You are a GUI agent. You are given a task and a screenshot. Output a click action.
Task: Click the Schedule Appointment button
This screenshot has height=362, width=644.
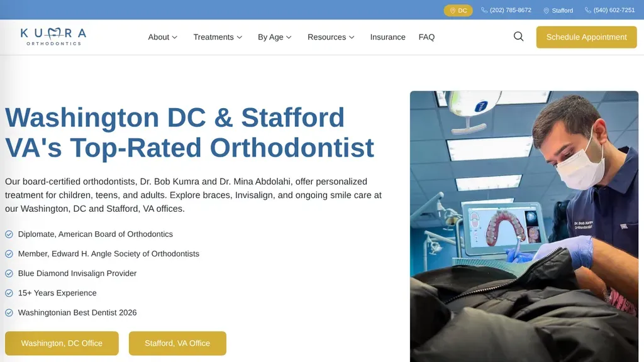click(x=586, y=37)
